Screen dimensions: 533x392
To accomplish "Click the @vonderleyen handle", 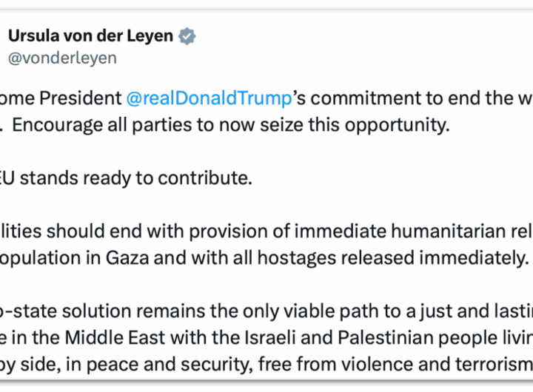I will click(62, 58).
